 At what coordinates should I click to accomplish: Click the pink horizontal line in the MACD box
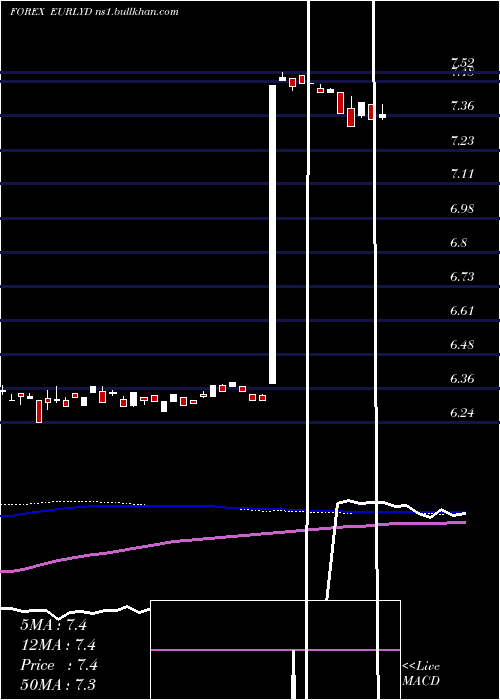[x=275, y=650]
